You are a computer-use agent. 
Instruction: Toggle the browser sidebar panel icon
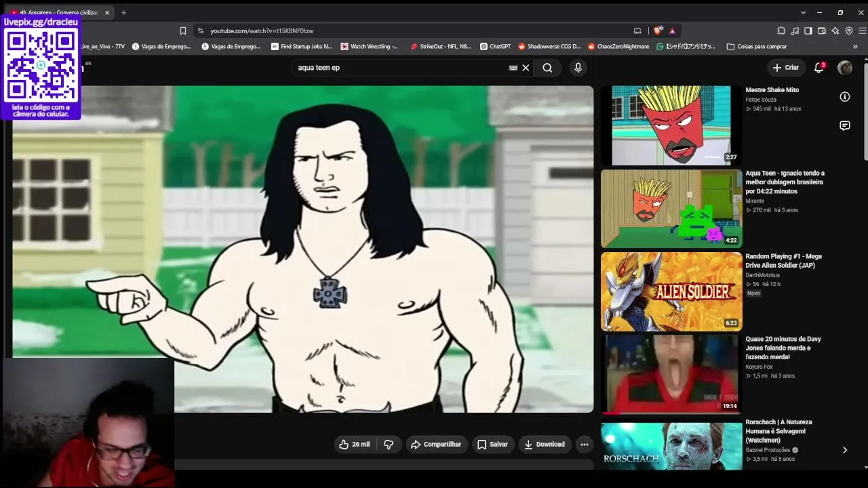pos(808,30)
